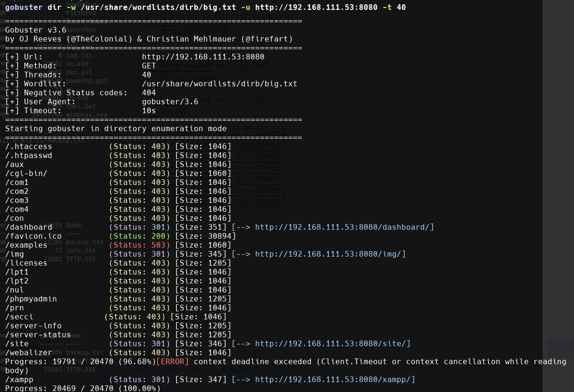Click the dashboard redirect URL
This screenshot has width=574, height=392.
344,227
